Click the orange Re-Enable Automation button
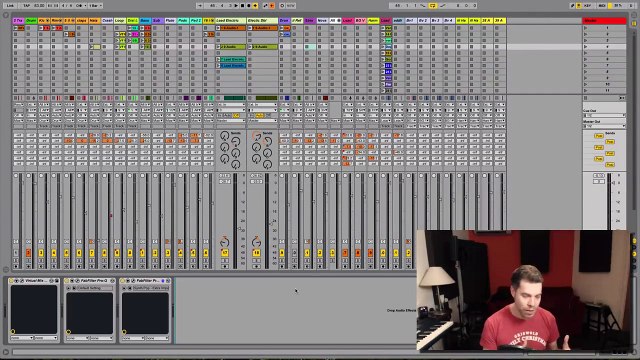The width and height of the screenshot is (640, 360). point(272,6)
